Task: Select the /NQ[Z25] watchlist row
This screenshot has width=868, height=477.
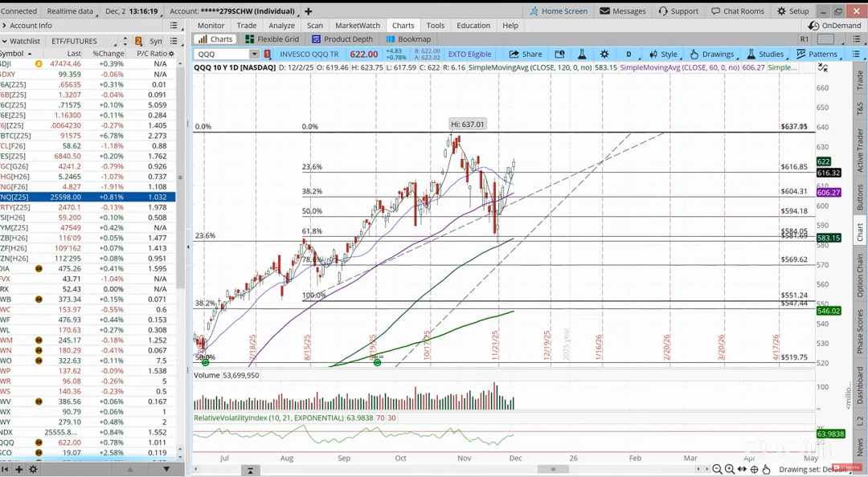Action: coord(88,197)
